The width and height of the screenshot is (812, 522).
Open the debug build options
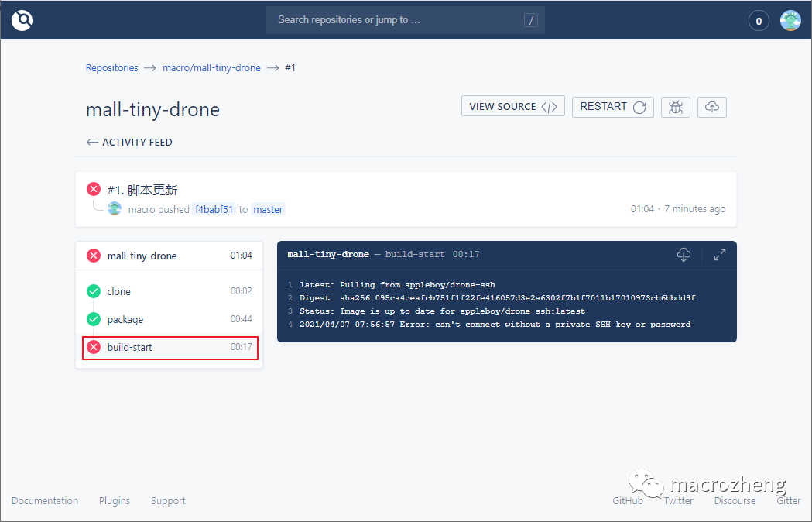[675, 107]
